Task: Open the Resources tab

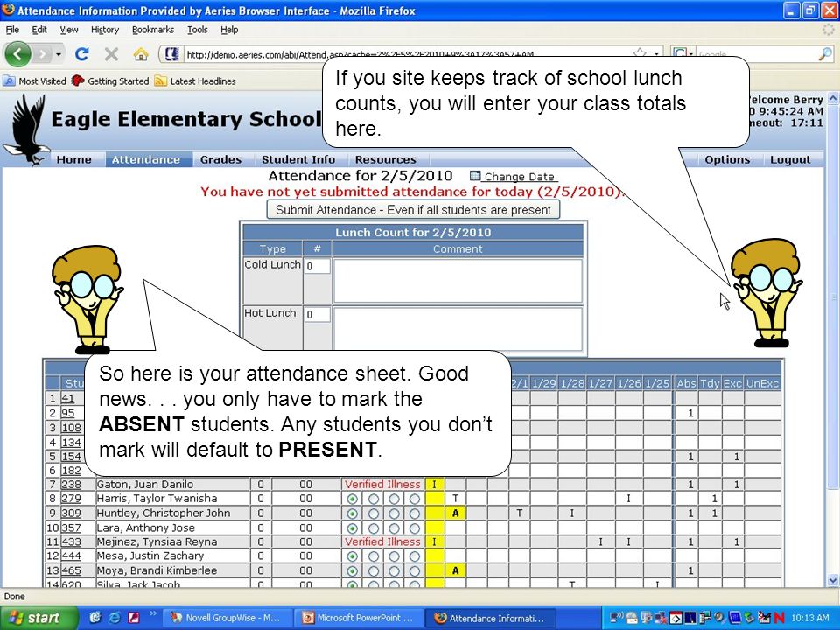Action: [385, 159]
